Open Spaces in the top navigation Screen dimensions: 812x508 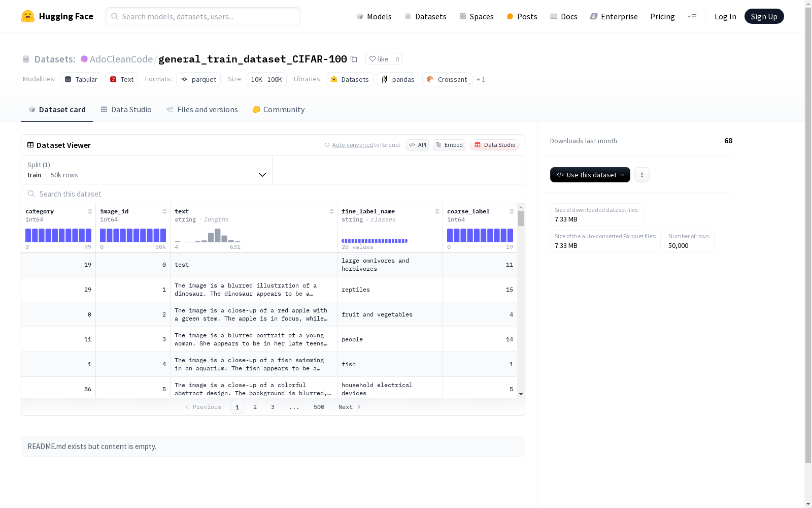point(477,16)
